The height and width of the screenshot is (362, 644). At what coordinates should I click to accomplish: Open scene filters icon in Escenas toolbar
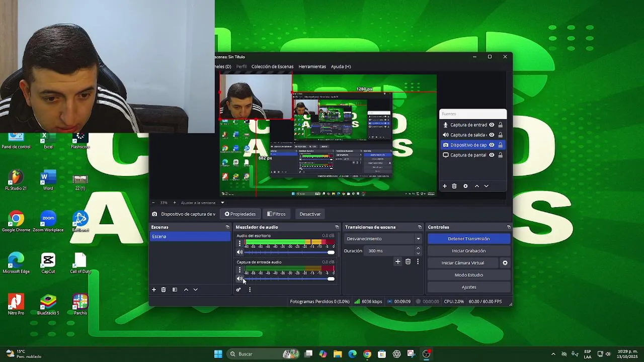coord(175,290)
